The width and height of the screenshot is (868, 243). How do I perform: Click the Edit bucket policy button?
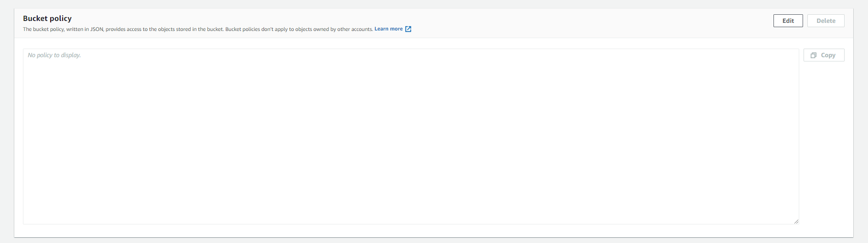pos(788,21)
